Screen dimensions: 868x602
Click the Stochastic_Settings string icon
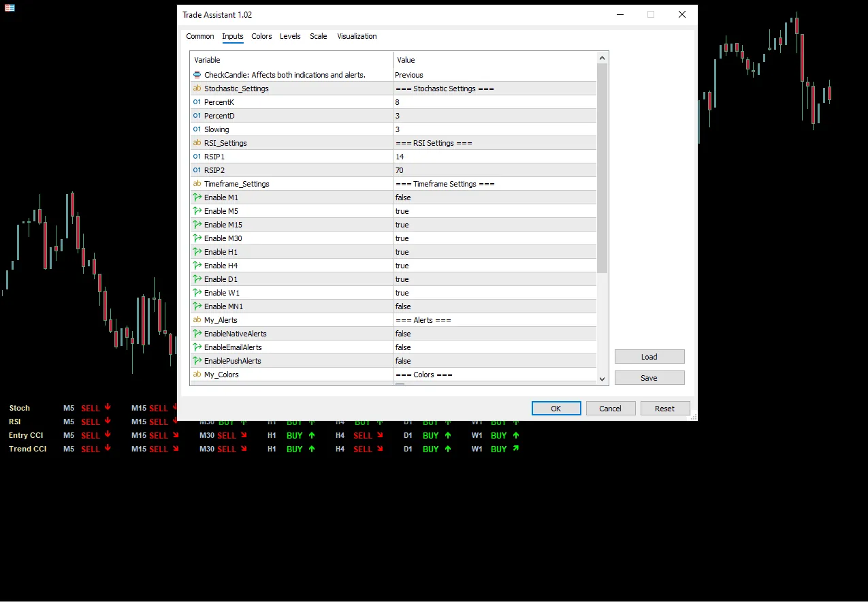(x=197, y=89)
